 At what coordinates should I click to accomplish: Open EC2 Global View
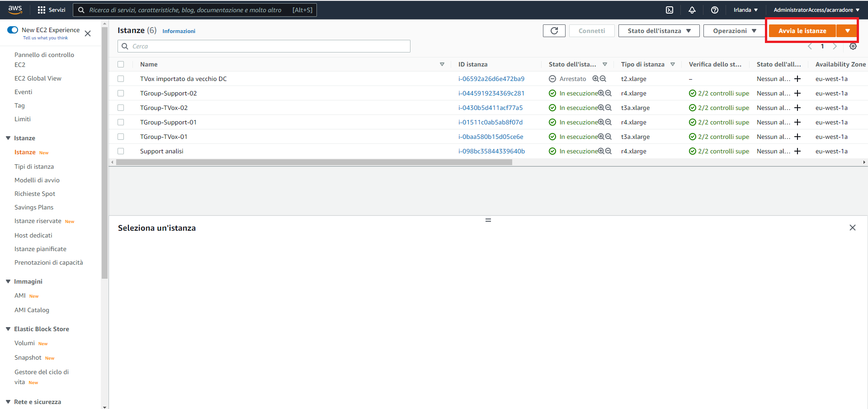click(x=38, y=78)
